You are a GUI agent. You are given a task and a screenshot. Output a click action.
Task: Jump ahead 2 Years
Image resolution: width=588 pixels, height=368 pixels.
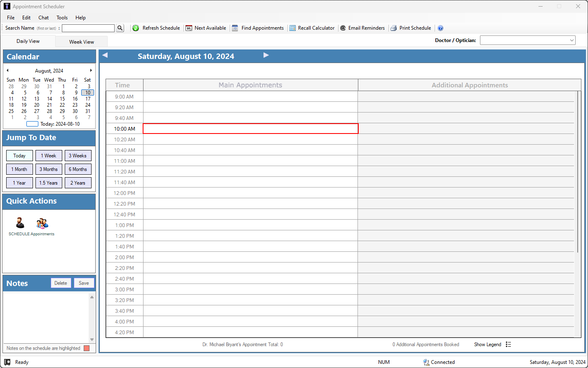tap(78, 183)
